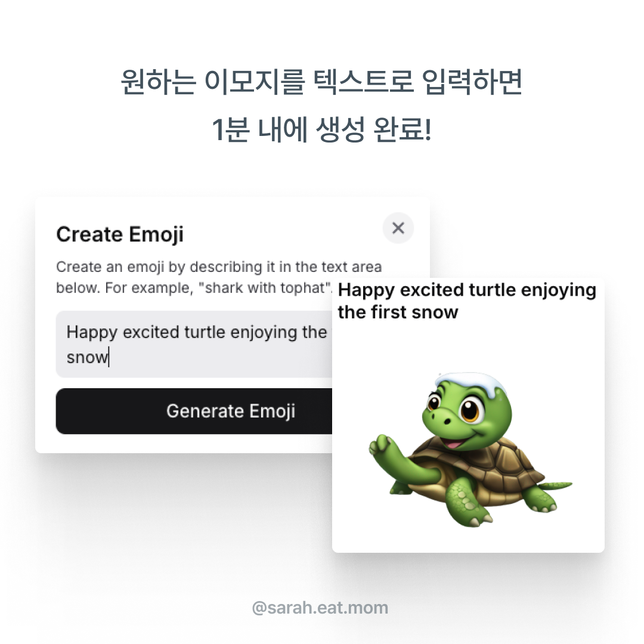Click the snow cap on the turtle's head
This screenshot has width=644, height=644.
click(x=470, y=383)
